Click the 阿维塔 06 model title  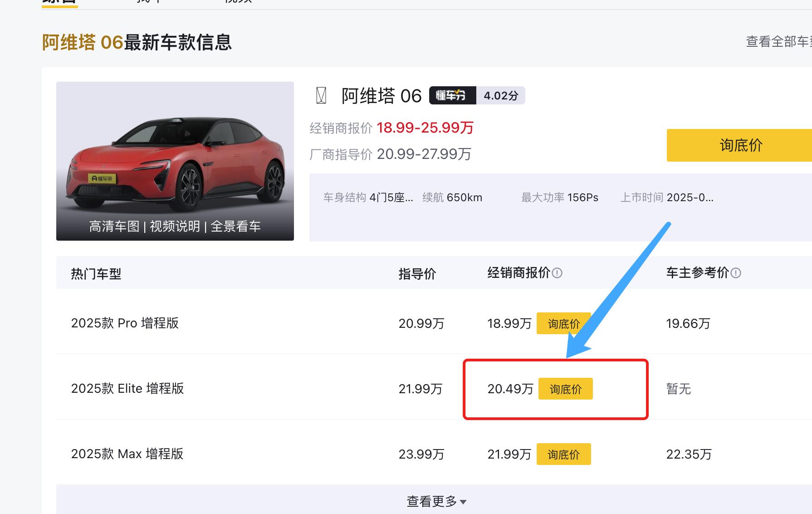click(x=382, y=96)
